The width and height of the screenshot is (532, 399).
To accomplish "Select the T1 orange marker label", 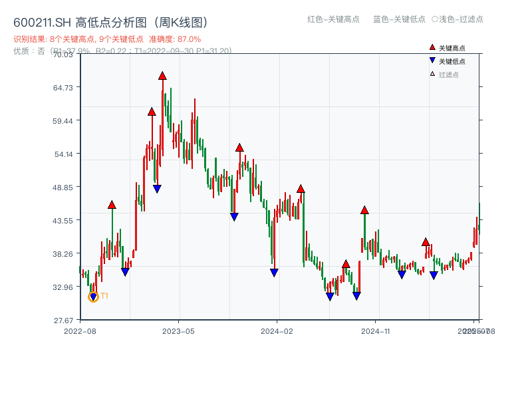I will (104, 295).
